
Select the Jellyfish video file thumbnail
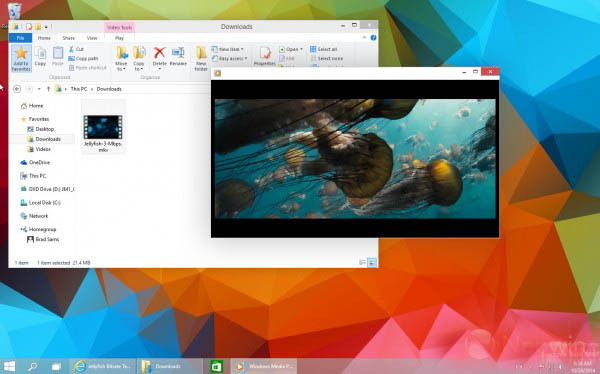point(103,128)
